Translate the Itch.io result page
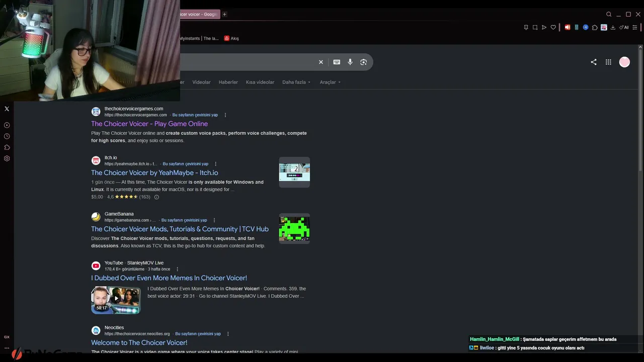This screenshot has height=362, width=644. [185, 164]
